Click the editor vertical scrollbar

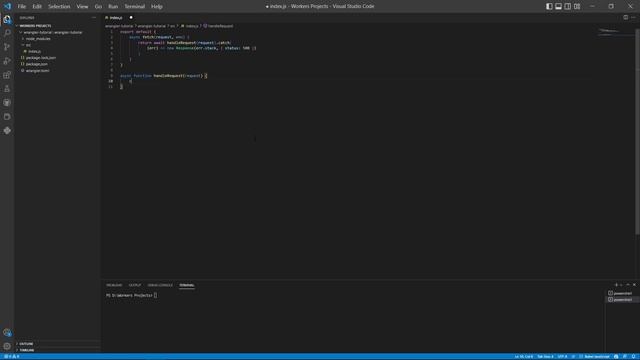coord(637,131)
